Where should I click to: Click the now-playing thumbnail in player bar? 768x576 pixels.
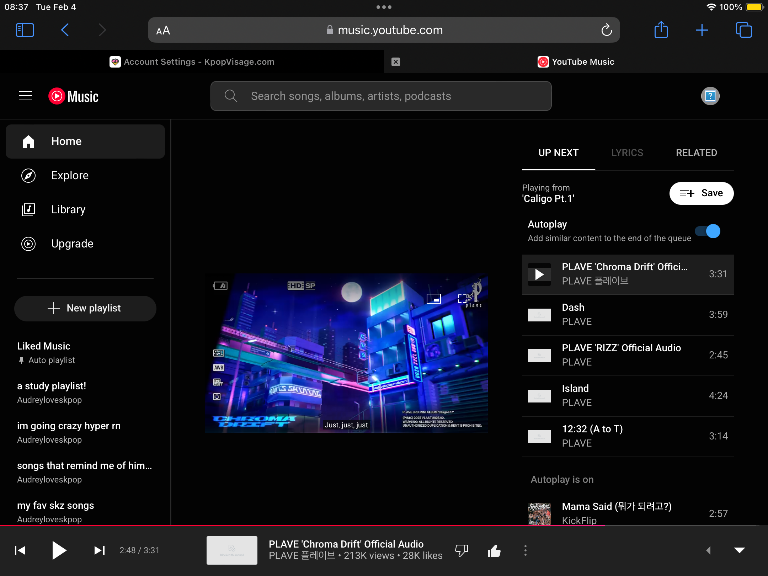[232, 551]
